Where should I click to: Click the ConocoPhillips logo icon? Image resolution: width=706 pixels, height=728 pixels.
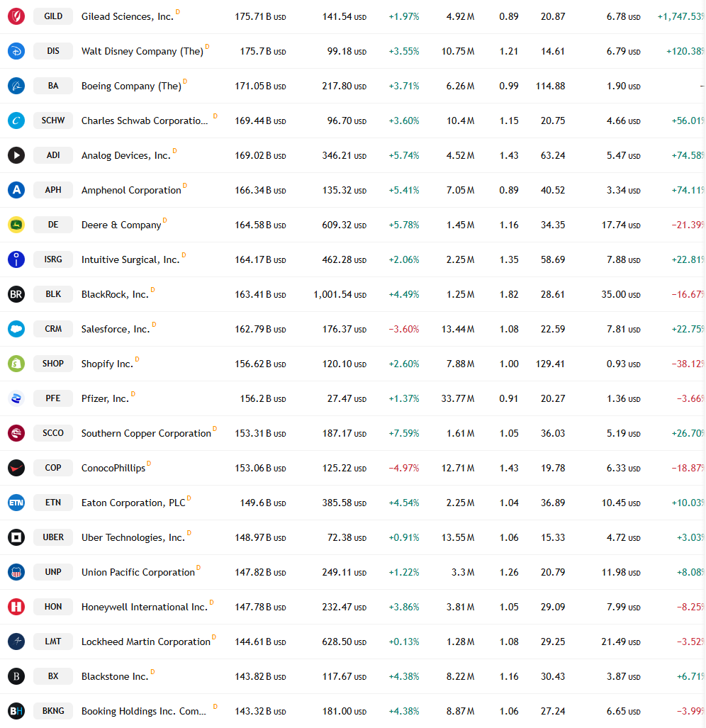click(16, 468)
